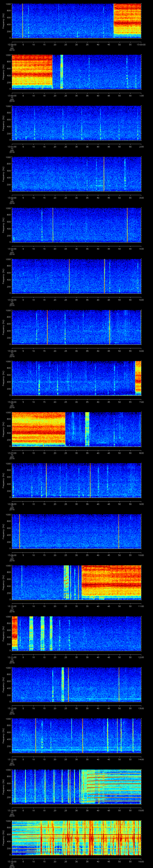Viewport: 153px width, 868px height.
Task: Click the 13:14:00 start time label
Action: 12,810
